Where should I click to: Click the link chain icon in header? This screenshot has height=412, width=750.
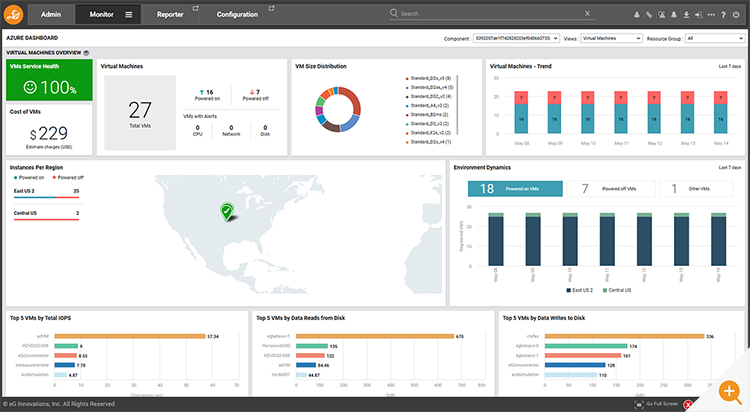[649, 15]
